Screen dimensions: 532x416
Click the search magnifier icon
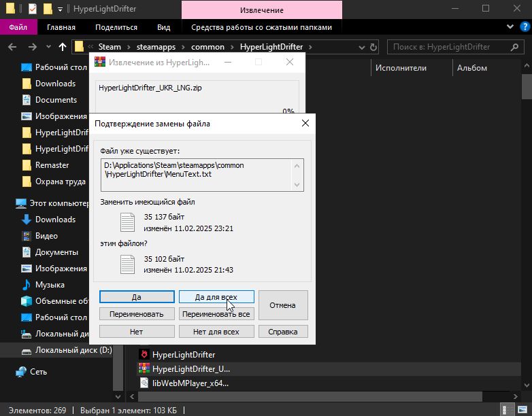(x=514, y=47)
